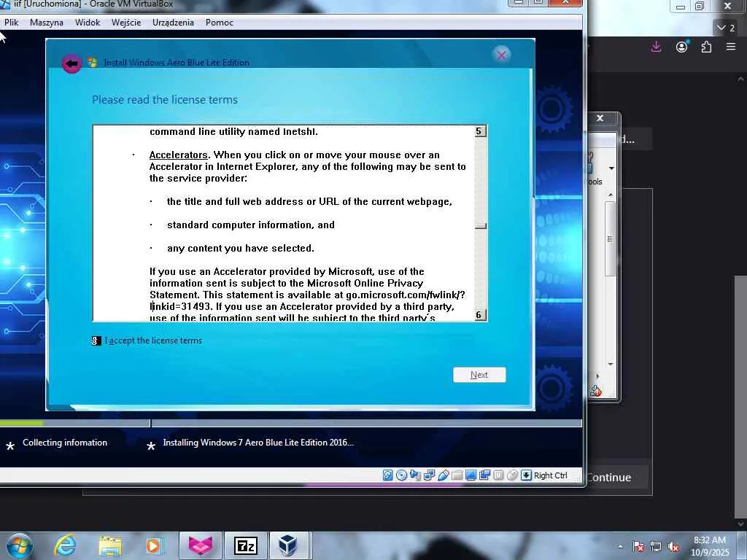Screen dimensions: 747x560
Task: Open the Windows Start orb
Action: pos(20,545)
